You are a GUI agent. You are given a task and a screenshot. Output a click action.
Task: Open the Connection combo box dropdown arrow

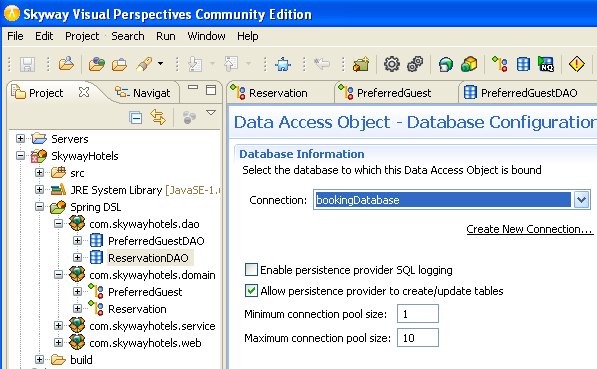[581, 200]
